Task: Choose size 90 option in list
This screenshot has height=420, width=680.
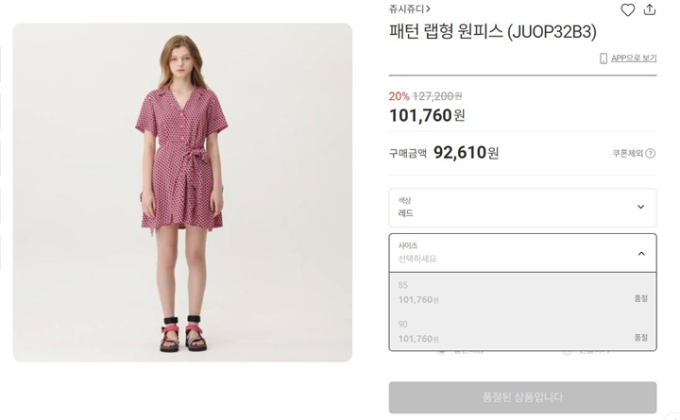Action: pos(523,331)
